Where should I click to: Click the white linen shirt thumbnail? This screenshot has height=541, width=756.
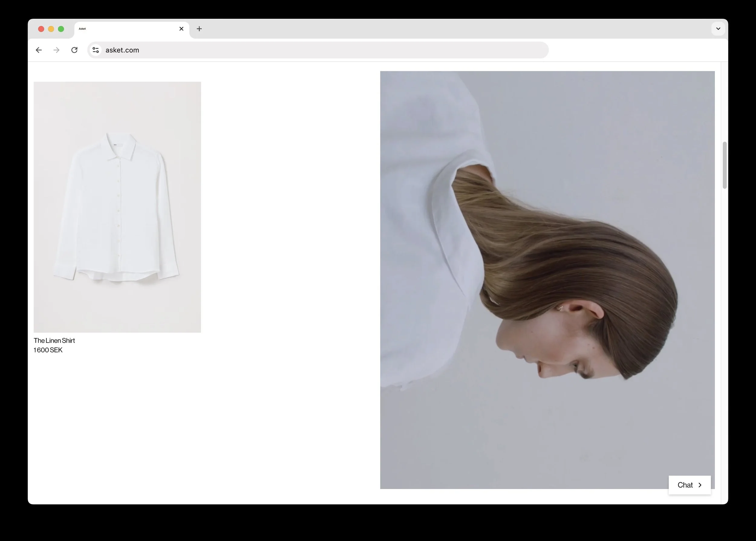coord(117,207)
